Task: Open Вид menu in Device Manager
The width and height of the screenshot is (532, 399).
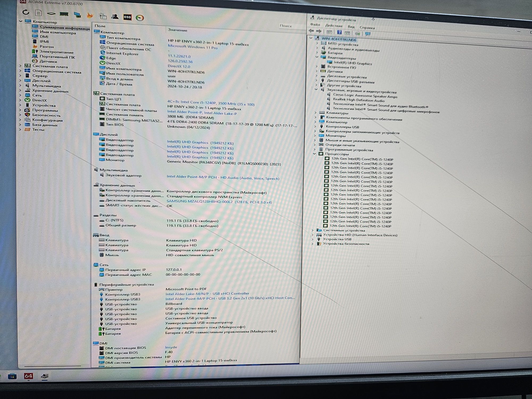Action: click(x=351, y=27)
